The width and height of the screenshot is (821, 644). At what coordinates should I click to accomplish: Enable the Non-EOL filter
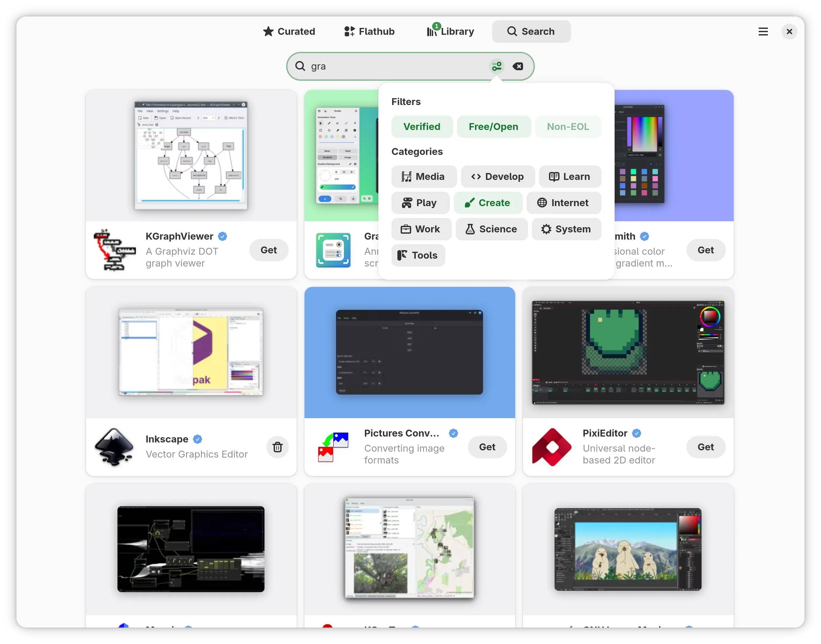568,127
